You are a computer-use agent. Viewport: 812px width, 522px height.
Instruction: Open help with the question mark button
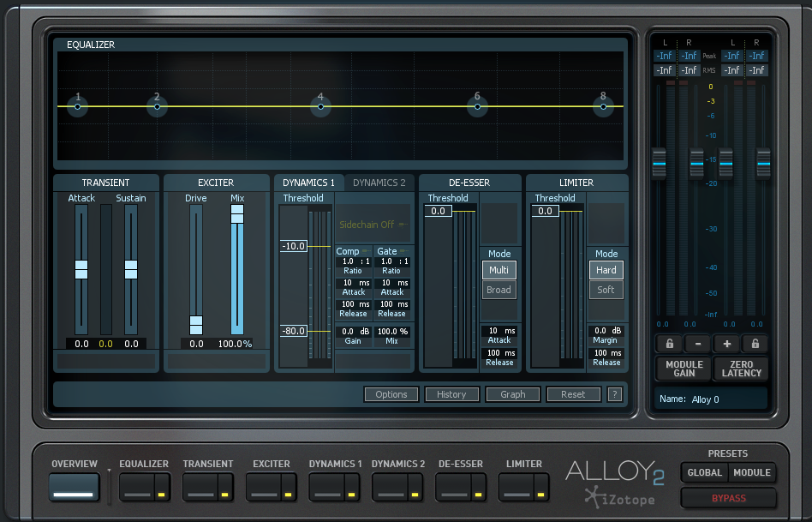tap(615, 394)
